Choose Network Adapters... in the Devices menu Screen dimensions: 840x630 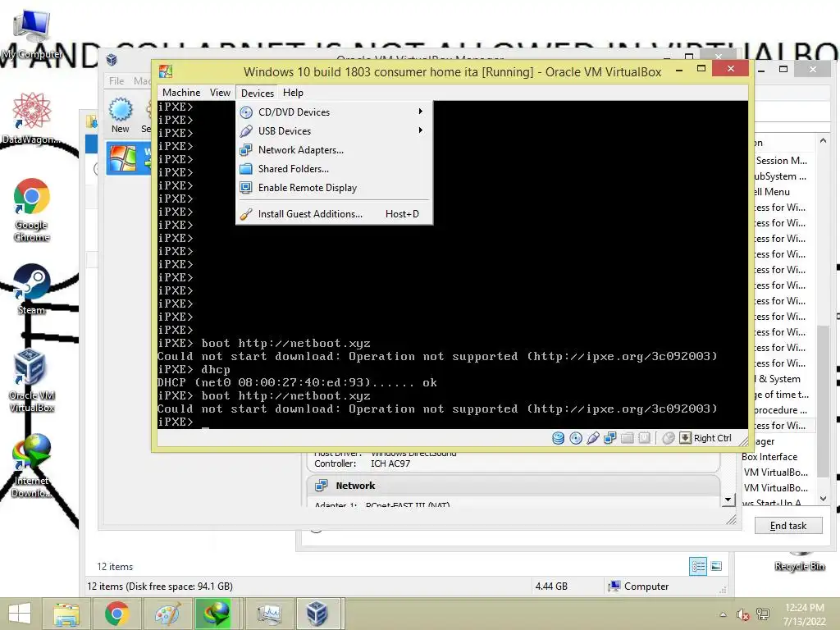(x=334, y=150)
